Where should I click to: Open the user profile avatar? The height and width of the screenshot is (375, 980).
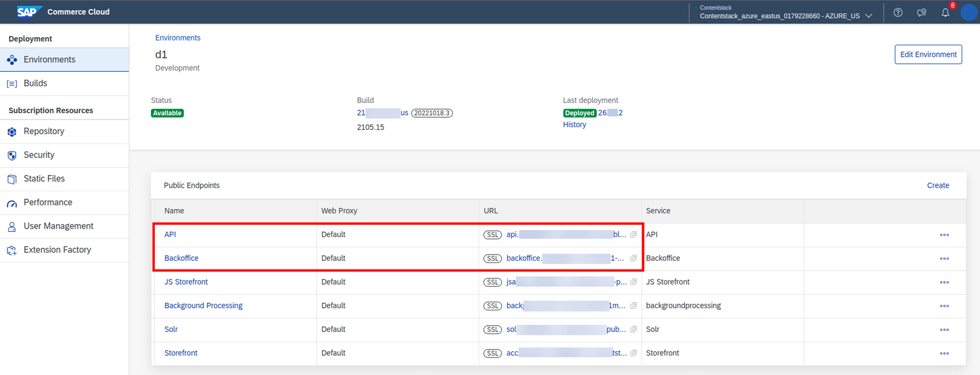coord(969,12)
